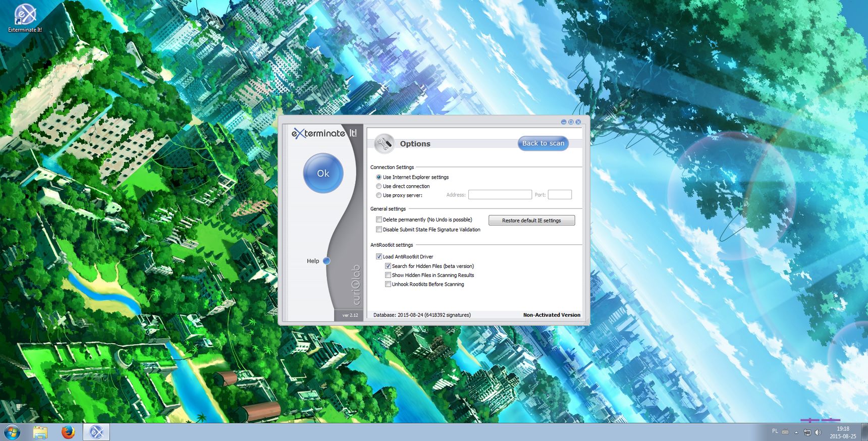Open the Exterminate It! desktop shortcut
868x441 pixels.
[25, 18]
